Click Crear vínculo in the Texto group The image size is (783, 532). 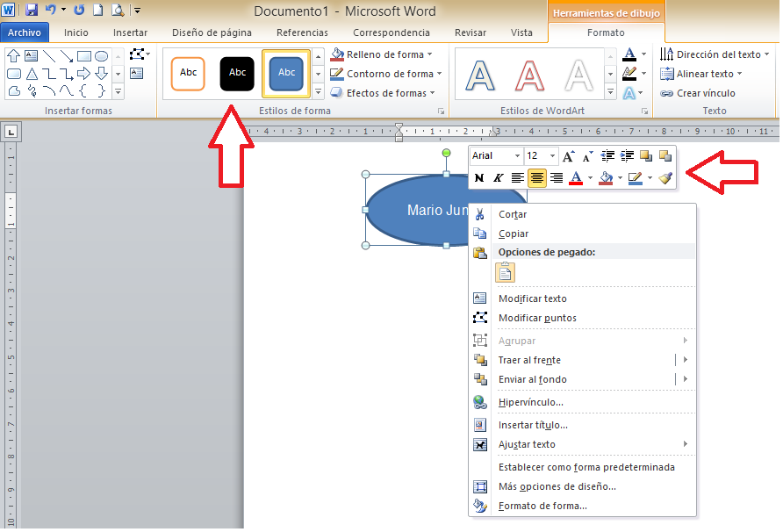click(x=699, y=93)
